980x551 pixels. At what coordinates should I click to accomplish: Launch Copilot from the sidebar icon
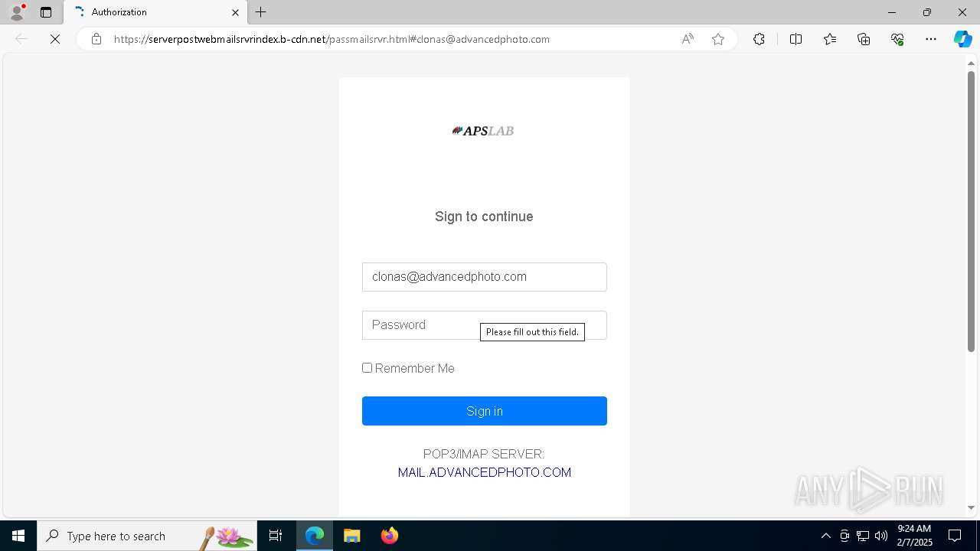tap(962, 39)
